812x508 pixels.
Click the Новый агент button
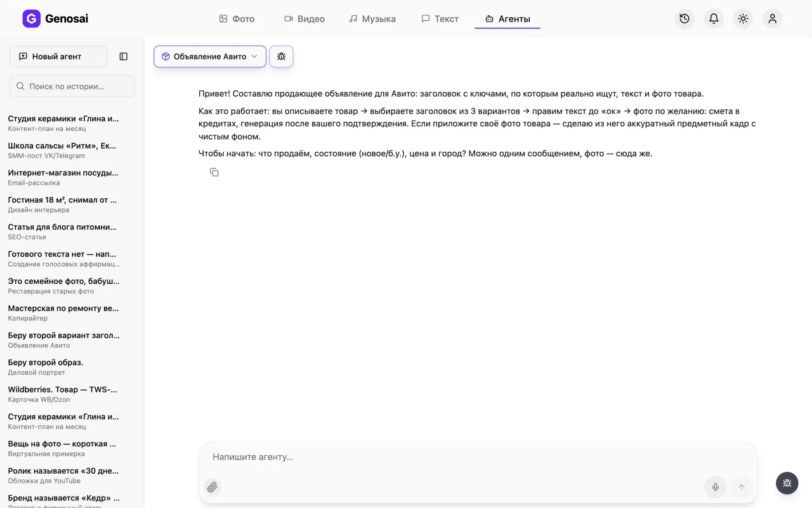tap(58, 57)
